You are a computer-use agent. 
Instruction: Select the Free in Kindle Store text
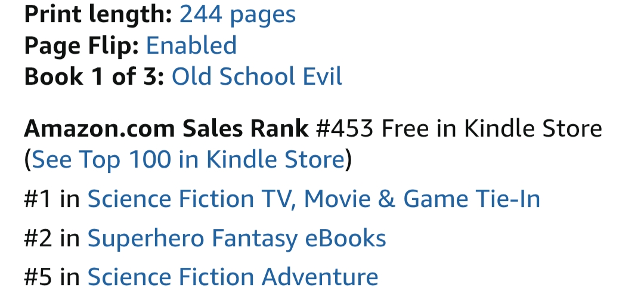tap(491, 128)
